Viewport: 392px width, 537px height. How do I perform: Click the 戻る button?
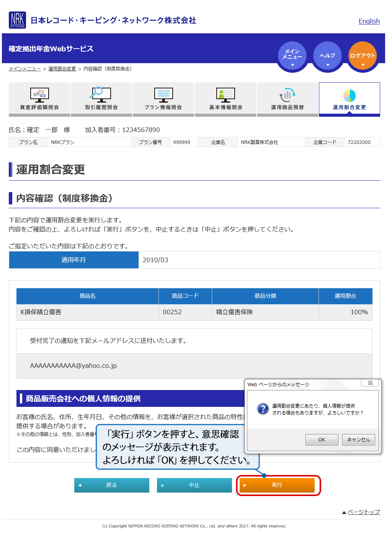pos(111,485)
